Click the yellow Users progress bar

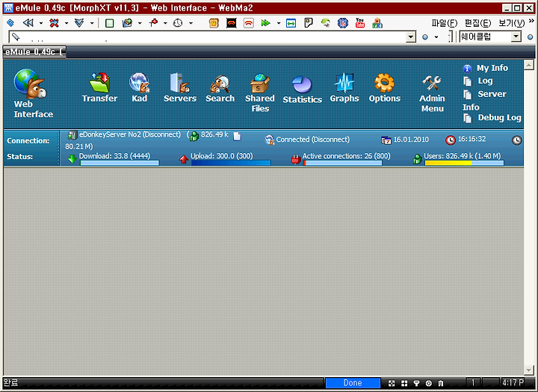[464, 163]
